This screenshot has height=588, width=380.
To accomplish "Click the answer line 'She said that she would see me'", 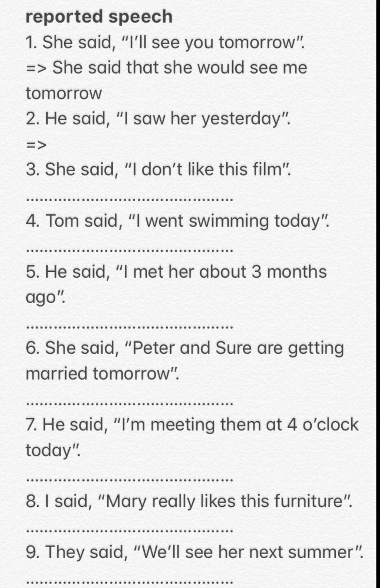I will pos(167,68).
